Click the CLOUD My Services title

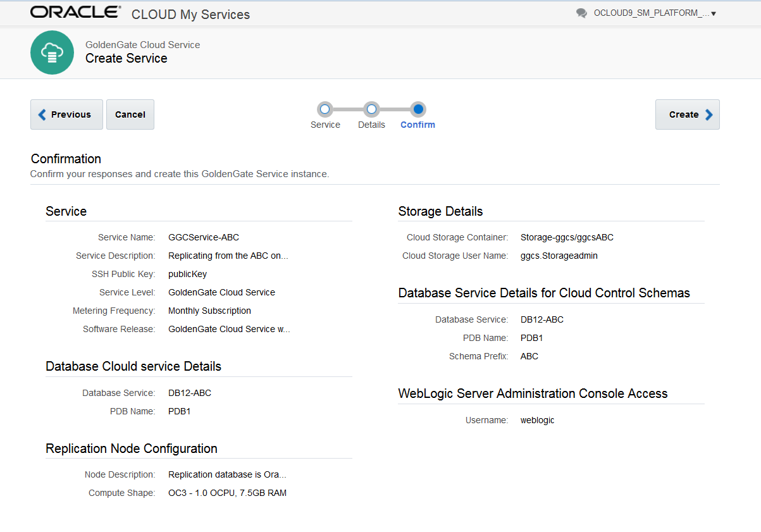tap(190, 14)
